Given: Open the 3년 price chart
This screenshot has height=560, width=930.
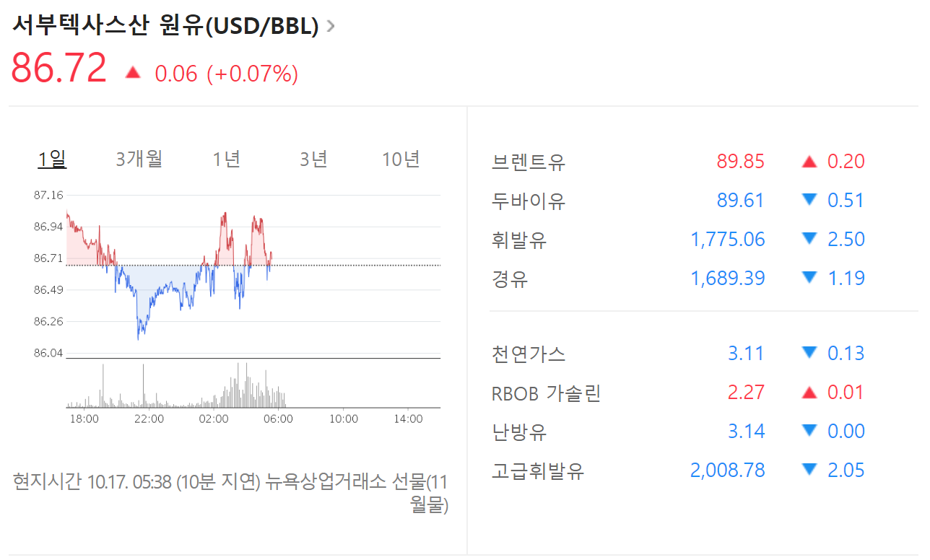Looking at the screenshot, I should pos(313,159).
